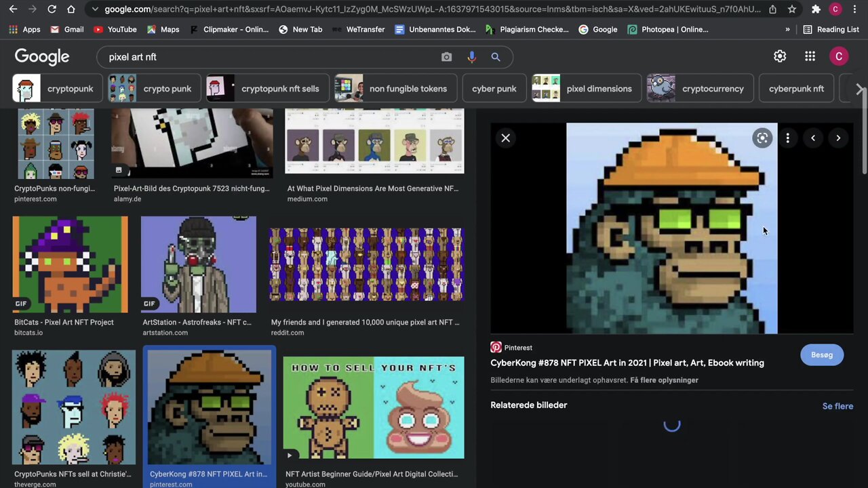Screen dimensions: 868x488
Task: Open Pinterest source link
Action: (511, 348)
